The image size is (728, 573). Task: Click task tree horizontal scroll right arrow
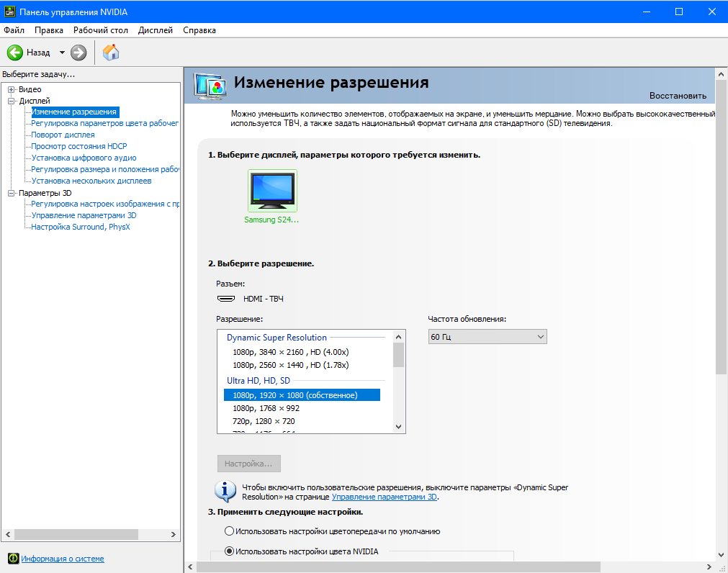tap(174, 535)
